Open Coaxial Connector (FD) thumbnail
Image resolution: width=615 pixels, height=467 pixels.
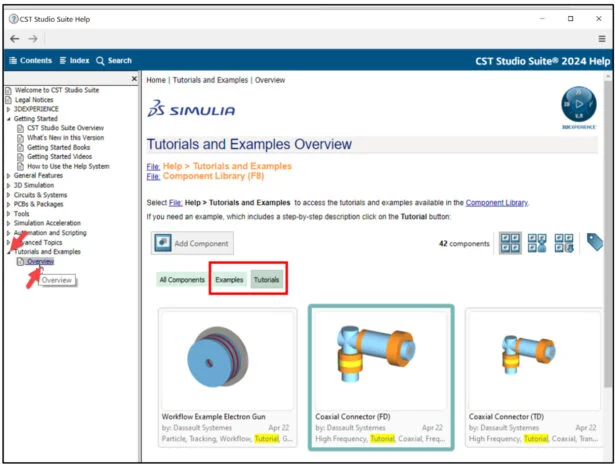tap(381, 360)
